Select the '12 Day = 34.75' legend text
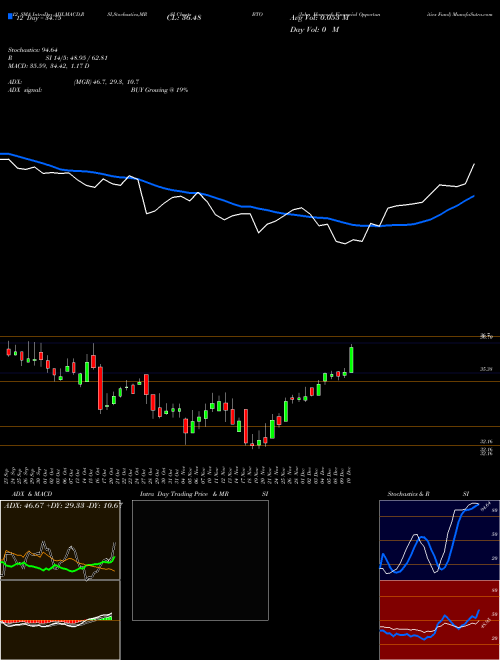Image resolution: width=500 pixels, height=660 pixels. pos(37,18)
